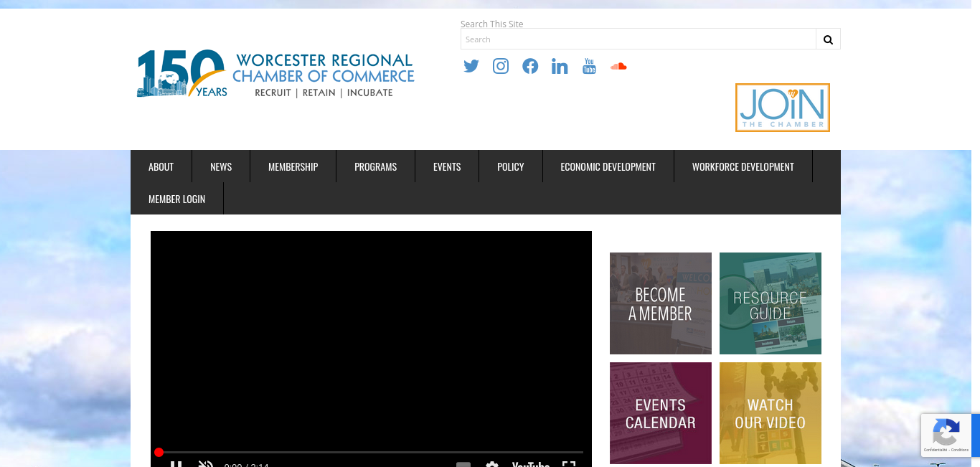The height and width of the screenshot is (467, 980).
Task: Enter fullscreen for the video
Action: pyautogui.click(x=569, y=463)
